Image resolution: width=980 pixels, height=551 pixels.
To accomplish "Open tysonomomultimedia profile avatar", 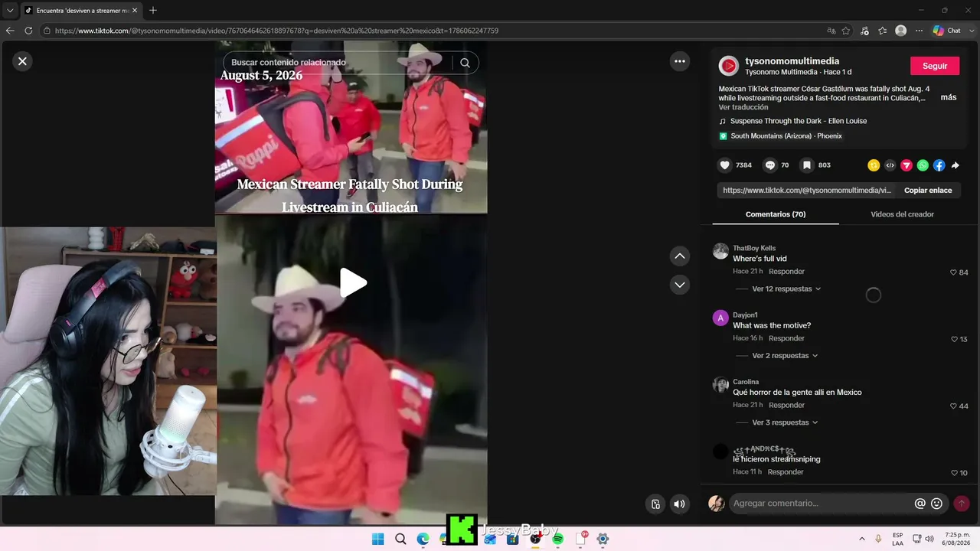I will tap(728, 66).
